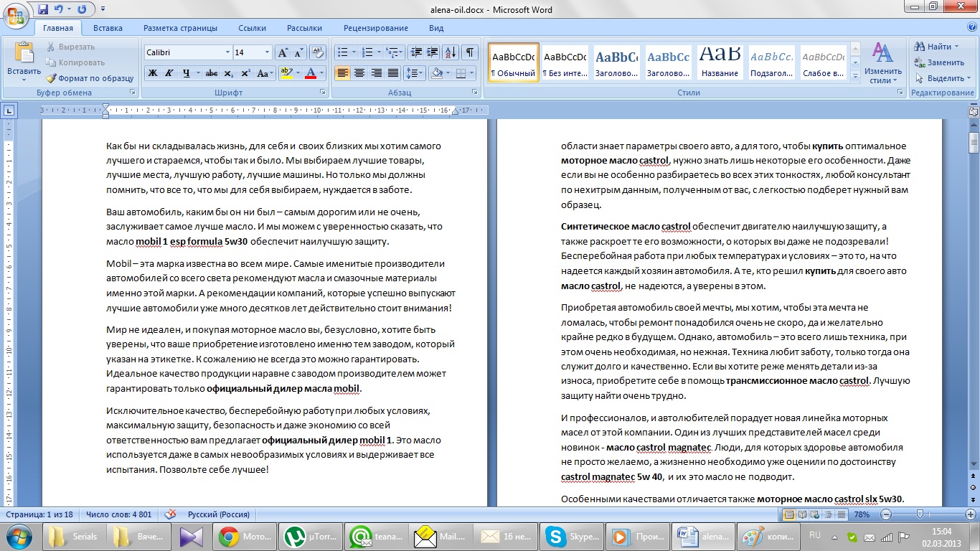Click the Найти button
Screen dimensions: 980x551
click(936, 47)
